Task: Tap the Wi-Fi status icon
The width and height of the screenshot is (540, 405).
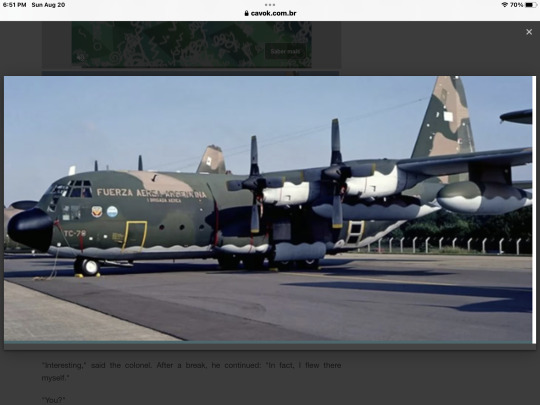Action: click(x=505, y=4)
